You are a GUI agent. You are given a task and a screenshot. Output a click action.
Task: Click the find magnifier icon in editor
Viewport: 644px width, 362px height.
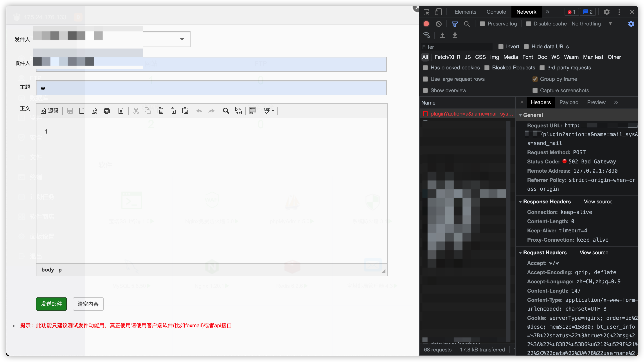(x=226, y=110)
